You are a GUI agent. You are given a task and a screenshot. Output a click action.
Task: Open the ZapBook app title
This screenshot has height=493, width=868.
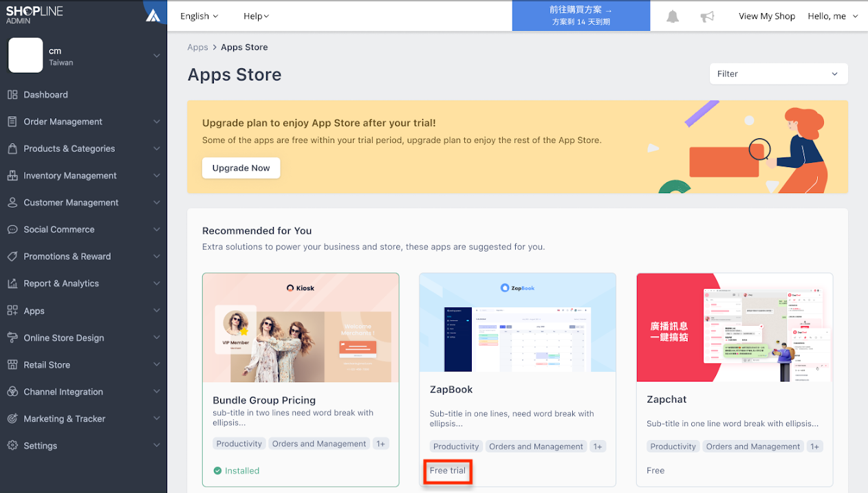pyautogui.click(x=451, y=389)
